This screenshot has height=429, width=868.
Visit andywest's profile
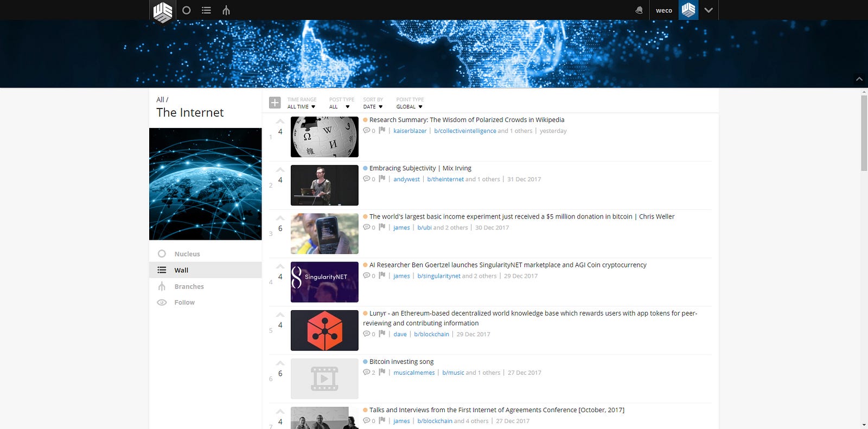(406, 179)
